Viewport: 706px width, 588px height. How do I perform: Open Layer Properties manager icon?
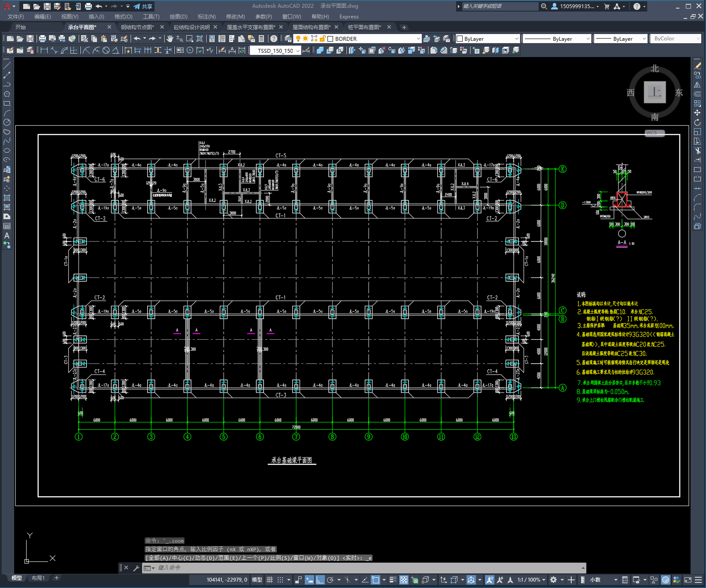pos(288,39)
